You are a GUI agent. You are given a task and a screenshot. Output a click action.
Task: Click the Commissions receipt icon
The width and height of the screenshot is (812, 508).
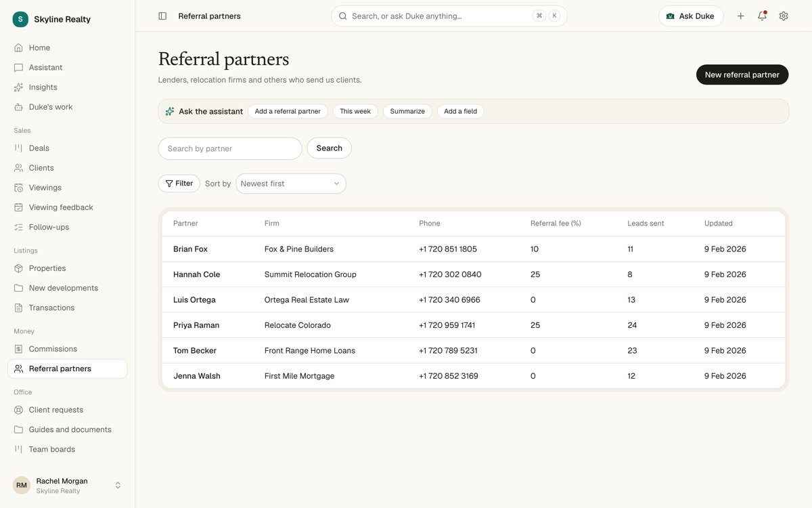click(18, 348)
